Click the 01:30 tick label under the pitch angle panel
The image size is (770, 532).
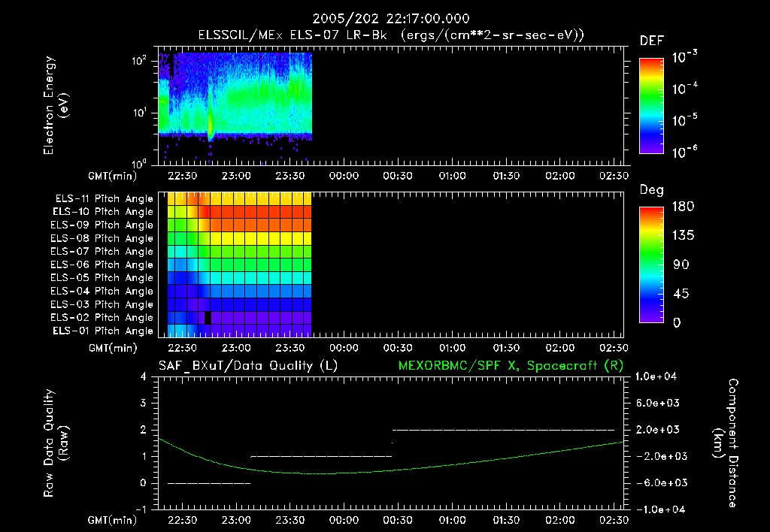506,348
